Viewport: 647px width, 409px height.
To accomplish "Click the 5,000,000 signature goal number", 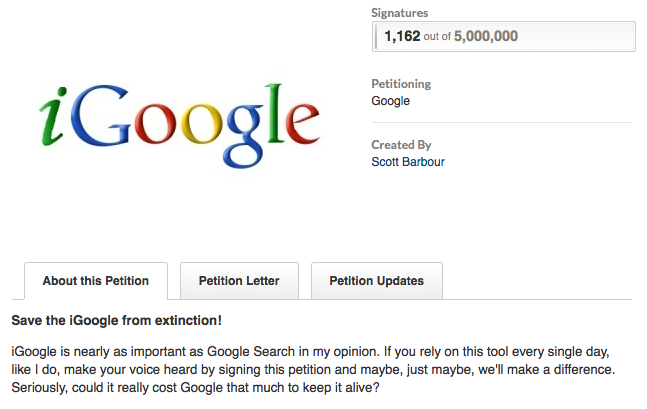I will 486,37.
